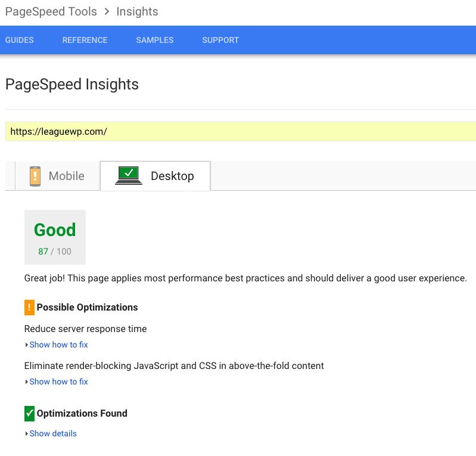
Task: Click the PageSpeed Insights heading
Action: pos(72,84)
